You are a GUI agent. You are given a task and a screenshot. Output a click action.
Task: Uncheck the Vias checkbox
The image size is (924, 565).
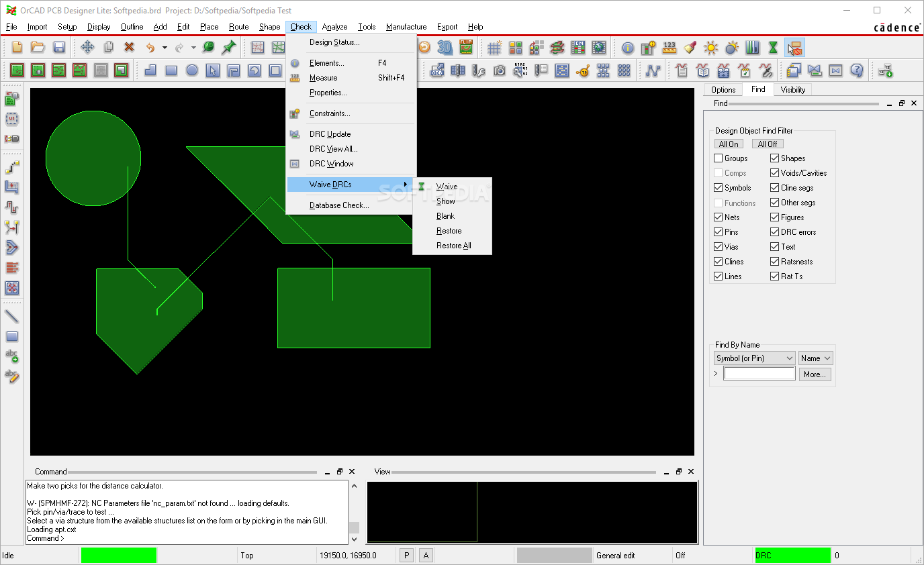click(x=719, y=247)
